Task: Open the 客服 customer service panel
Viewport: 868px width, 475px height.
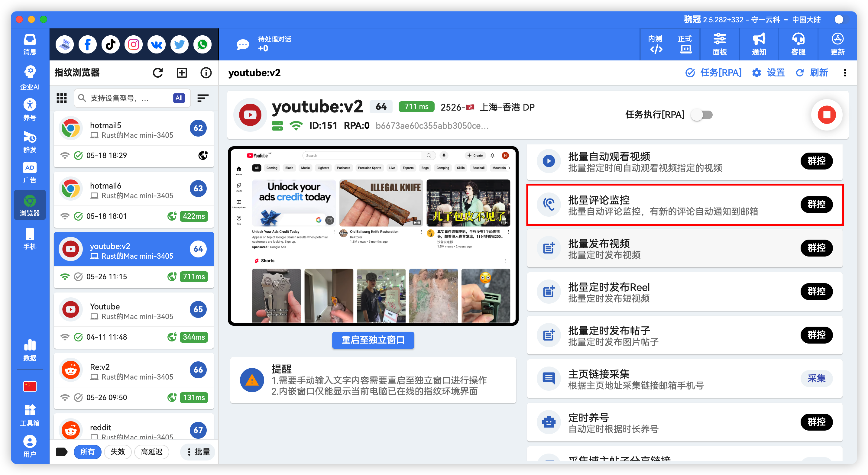Action: tap(798, 44)
